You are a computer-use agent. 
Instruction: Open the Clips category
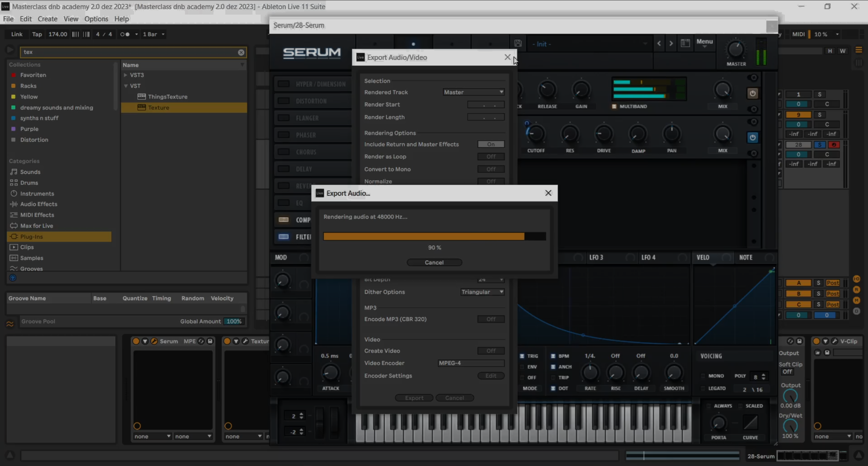click(27, 247)
